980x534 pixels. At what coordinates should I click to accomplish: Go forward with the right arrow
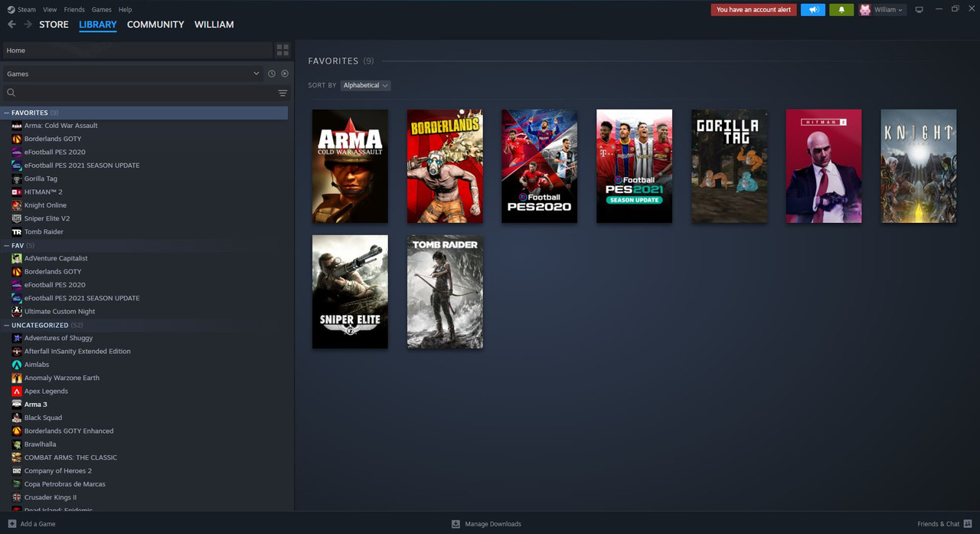point(28,25)
